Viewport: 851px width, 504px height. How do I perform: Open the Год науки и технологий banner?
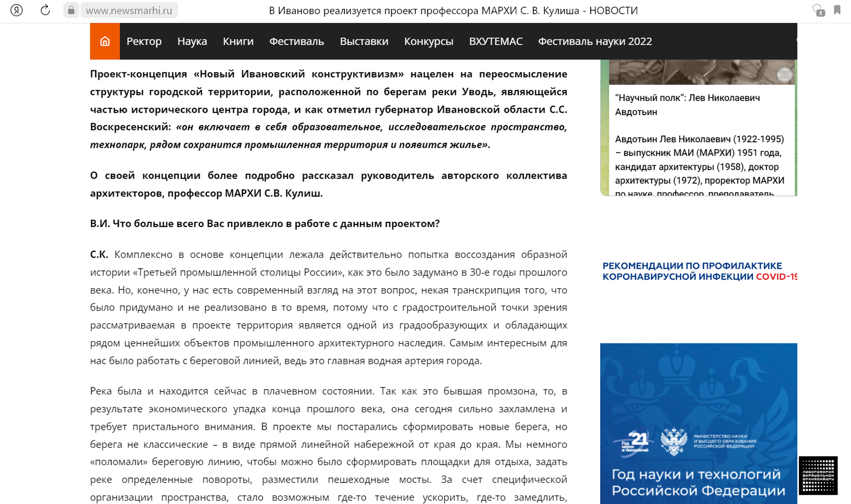point(698,423)
